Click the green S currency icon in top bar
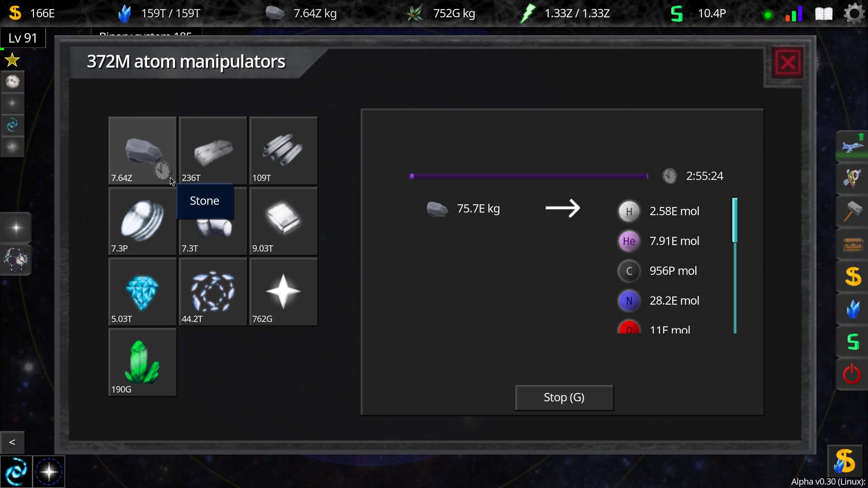Image resolution: width=868 pixels, height=488 pixels. [677, 14]
